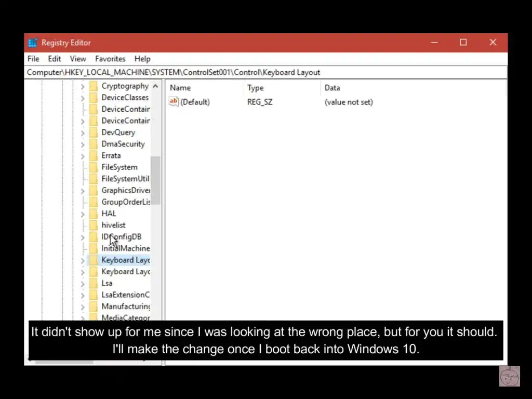Select the highlighted Keyboard Layout tree label
Screen dimensions: 532x399
pos(126,260)
